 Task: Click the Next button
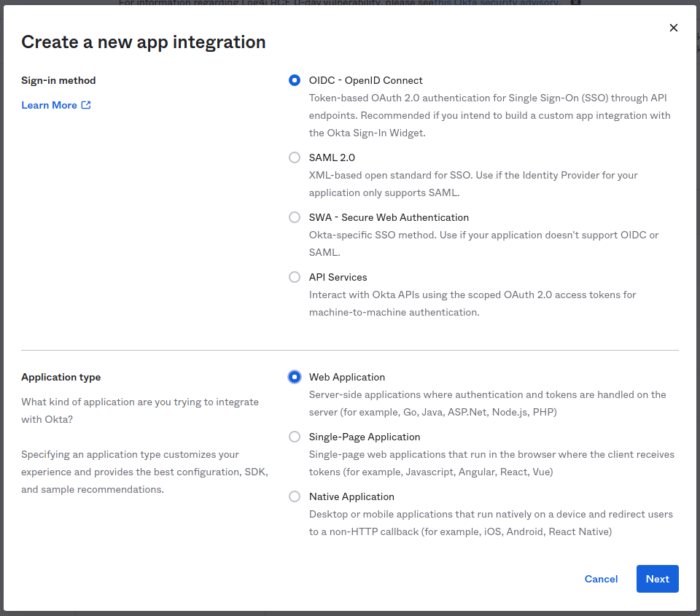[x=656, y=579]
